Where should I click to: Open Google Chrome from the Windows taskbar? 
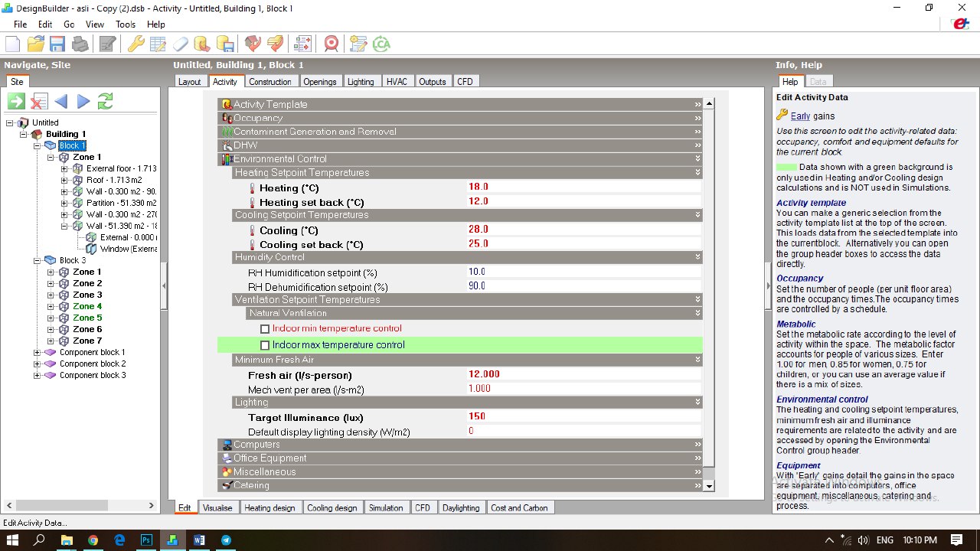click(x=93, y=540)
